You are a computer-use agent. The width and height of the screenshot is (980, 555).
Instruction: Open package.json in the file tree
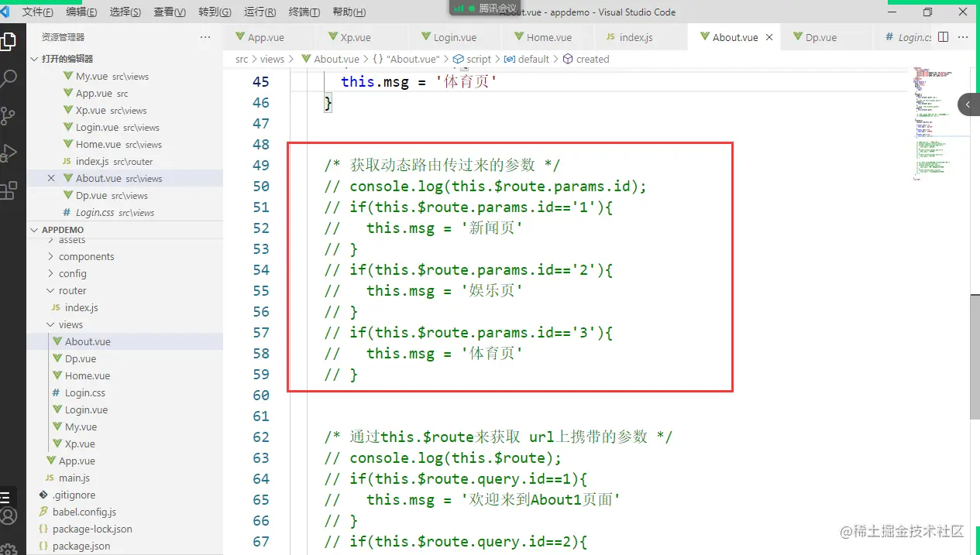pyautogui.click(x=125, y=546)
